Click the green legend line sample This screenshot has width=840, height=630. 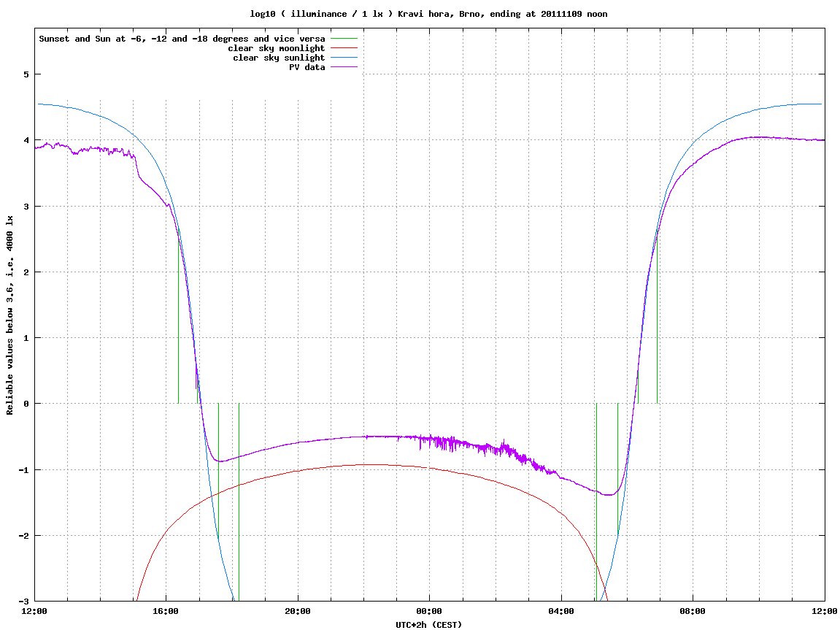344,39
